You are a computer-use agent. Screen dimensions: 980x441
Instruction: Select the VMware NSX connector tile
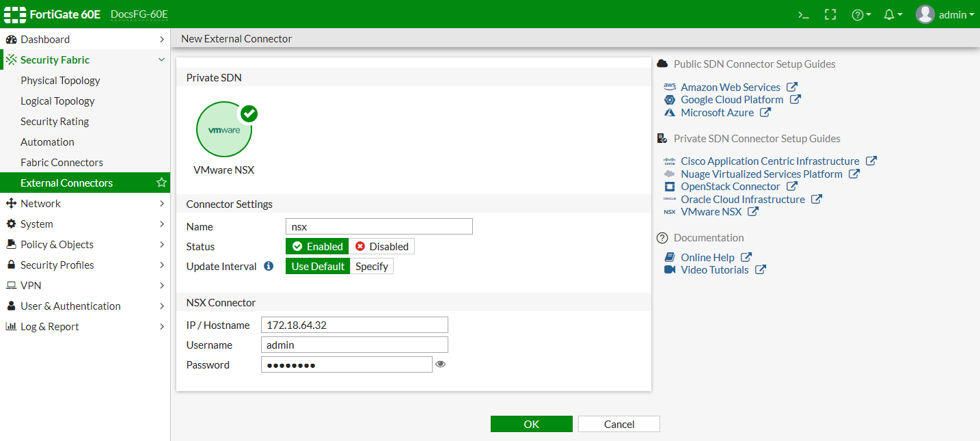(x=224, y=139)
